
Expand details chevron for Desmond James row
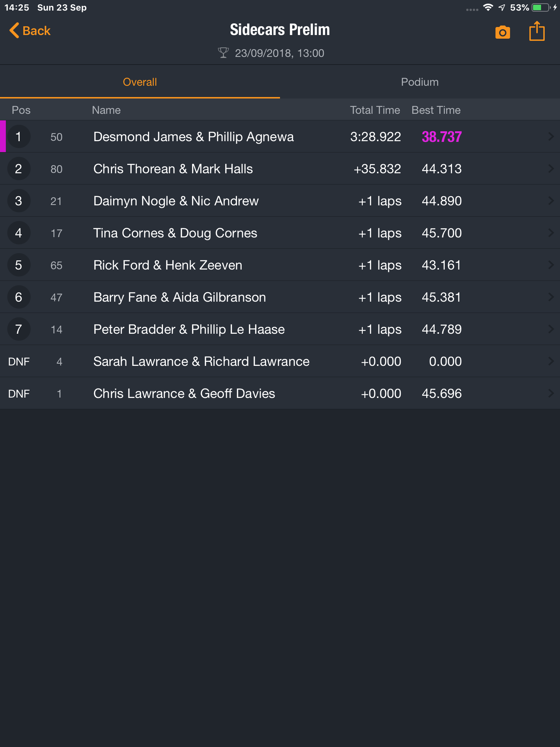pyautogui.click(x=551, y=137)
